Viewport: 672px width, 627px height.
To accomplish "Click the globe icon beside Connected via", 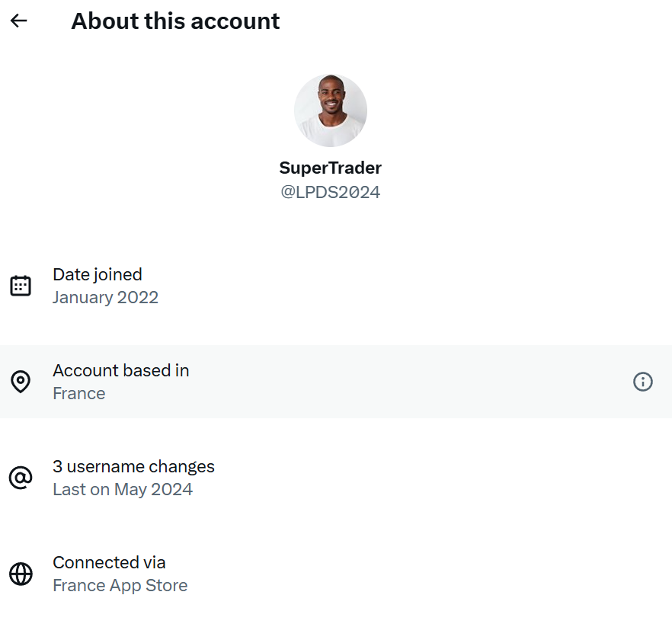I will tap(21, 574).
